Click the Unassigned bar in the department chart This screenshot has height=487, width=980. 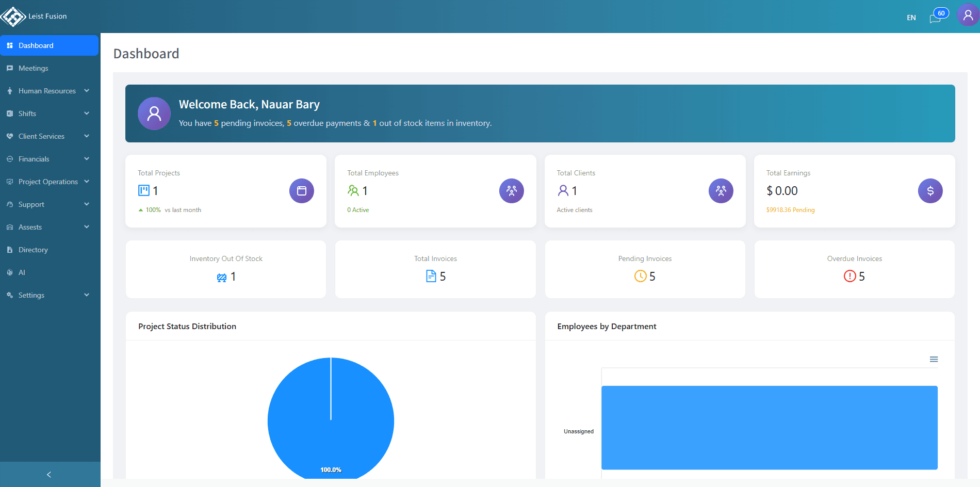coord(769,428)
